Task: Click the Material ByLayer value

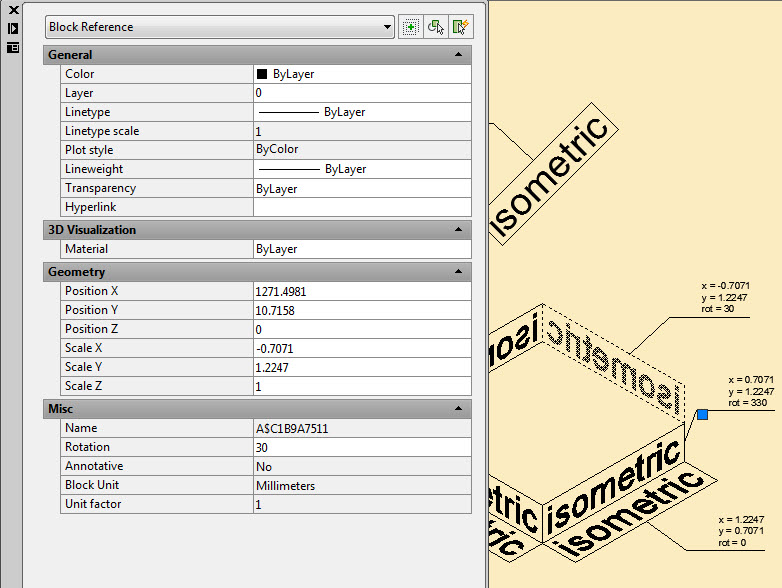Action: pyautogui.click(x=362, y=249)
